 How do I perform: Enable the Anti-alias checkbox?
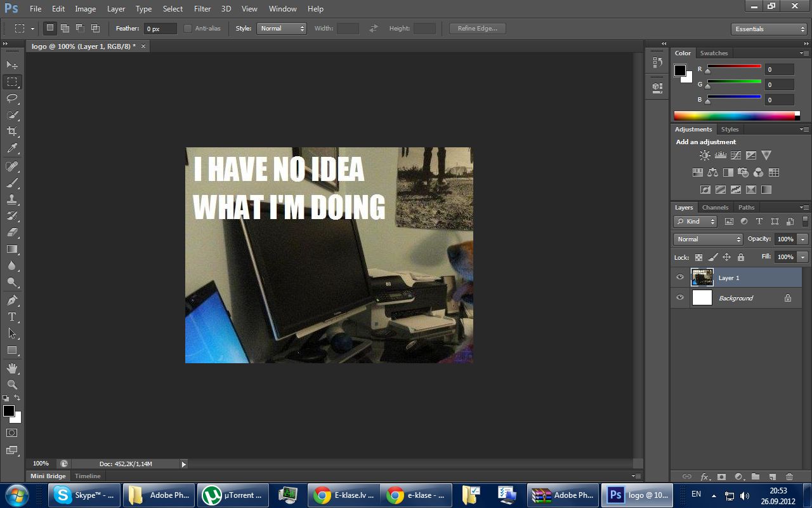click(x=188, y=29)
